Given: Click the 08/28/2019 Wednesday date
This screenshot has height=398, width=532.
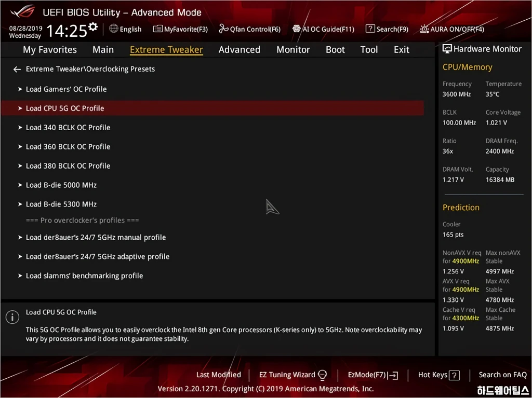Looking at the screenshot, I should pyautogui.click(x=25, y=32).
